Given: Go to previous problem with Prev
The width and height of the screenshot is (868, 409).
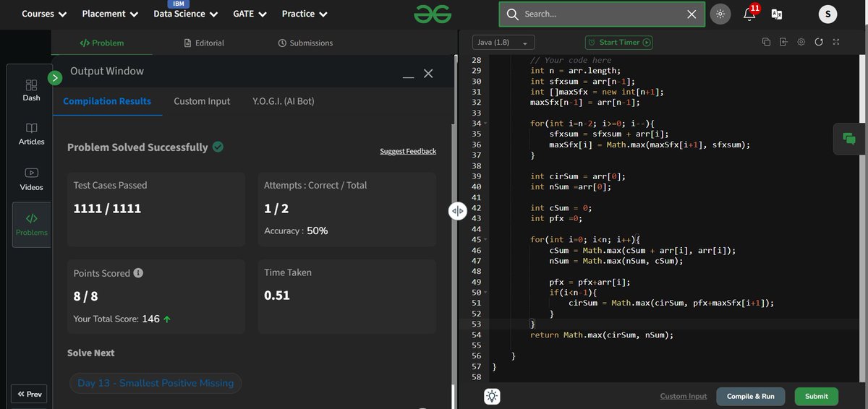Looking at the screenshot, I should pos(30,395).
